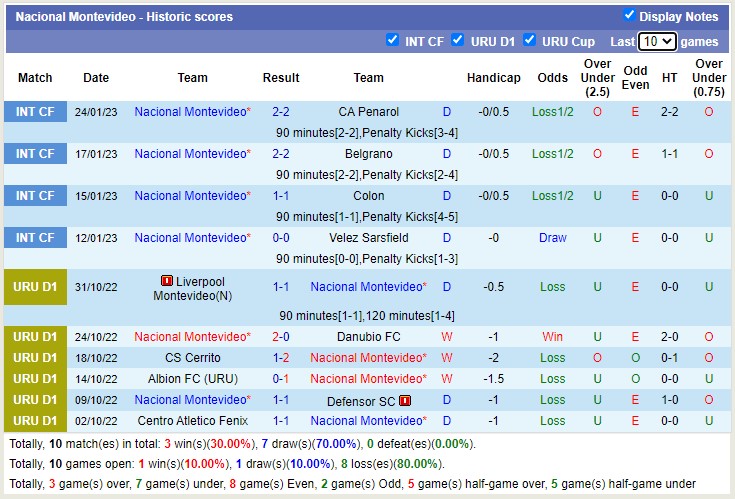Click the INT CF badge for 24/01/23 match
This screenshot has height=499, width=735.
click(35, 112)
